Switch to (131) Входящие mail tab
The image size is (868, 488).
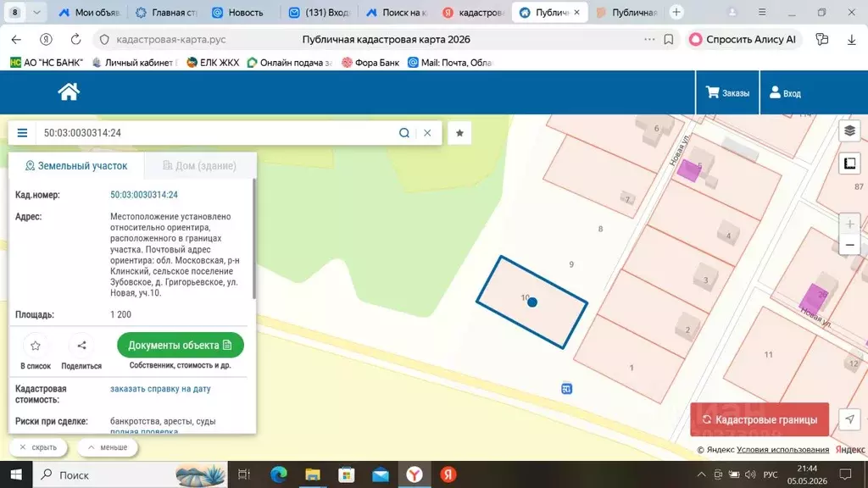(319, 12)
